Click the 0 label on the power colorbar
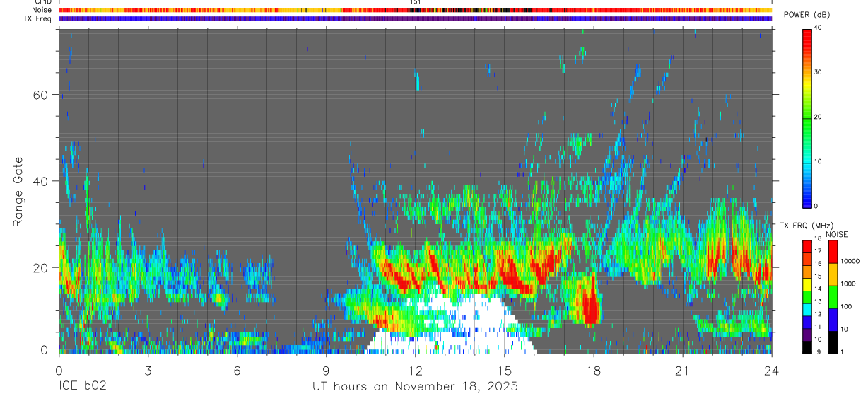This screenshot has width=868, height=401. [816, 206]
